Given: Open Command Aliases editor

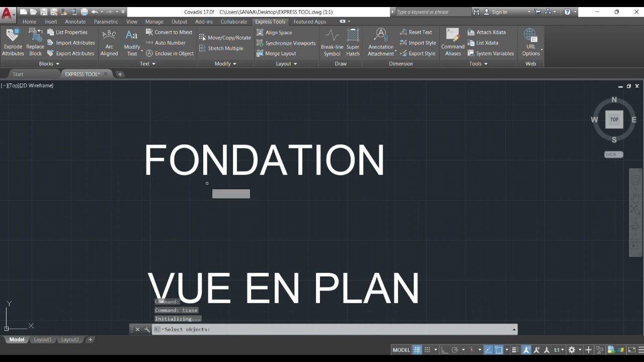Looking at the screenshot, I should click(453, 42).
